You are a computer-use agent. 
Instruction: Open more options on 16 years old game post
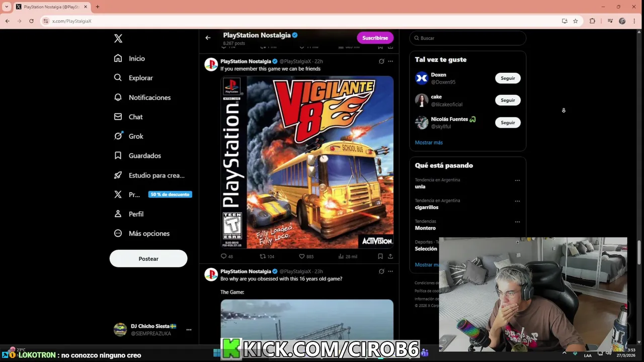point(390,271)
